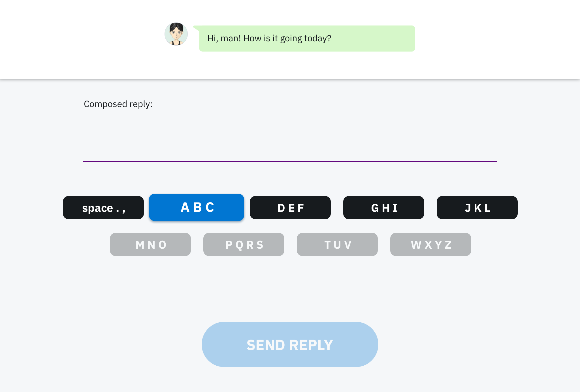
Task: Click the text cursor in reply box
Action: (87, 139)
